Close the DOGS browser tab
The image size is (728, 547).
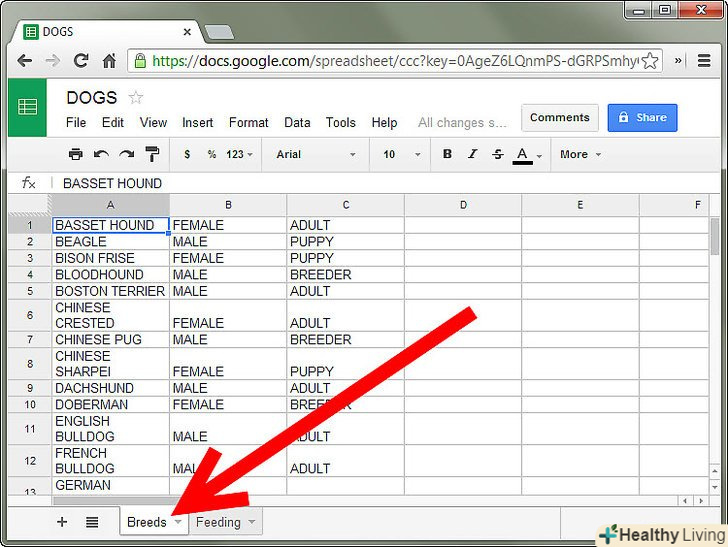pos(187,32)
